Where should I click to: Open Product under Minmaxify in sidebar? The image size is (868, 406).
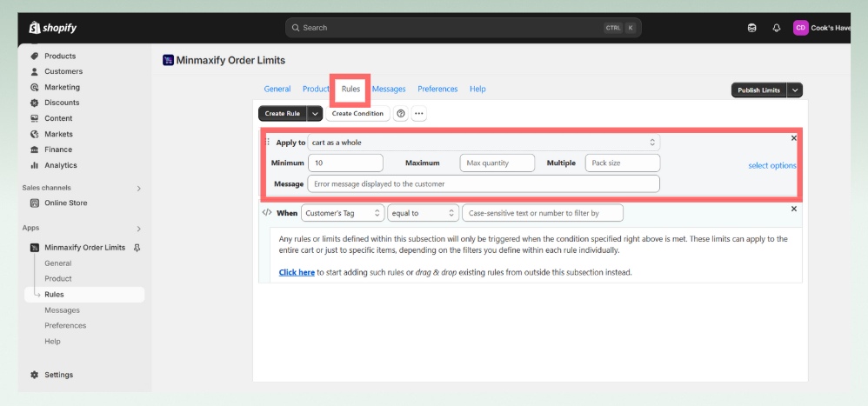(x=58, y=279)
